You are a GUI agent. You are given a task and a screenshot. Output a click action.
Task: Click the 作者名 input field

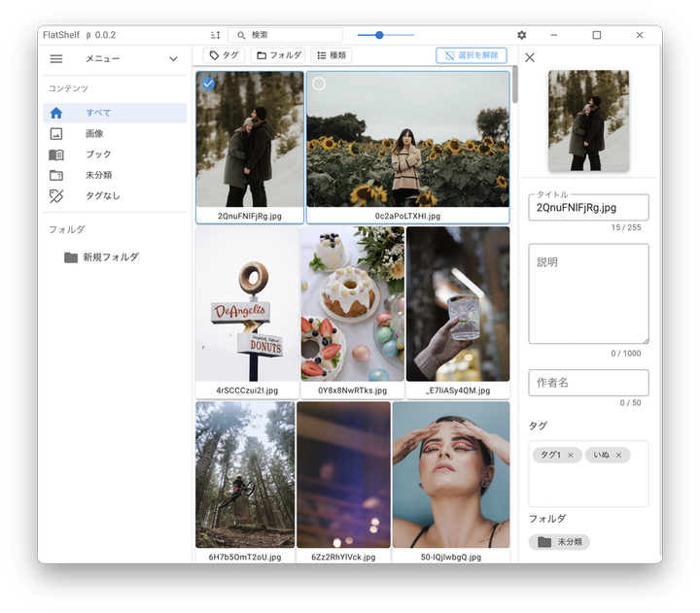pyautogui.click(x=588, y=383)
